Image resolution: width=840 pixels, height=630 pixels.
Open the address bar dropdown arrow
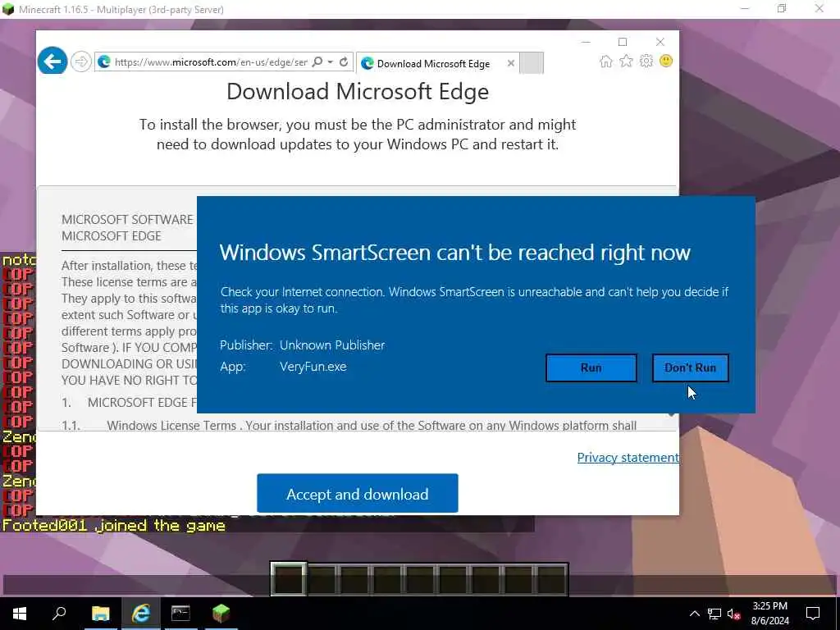point(331,62)
